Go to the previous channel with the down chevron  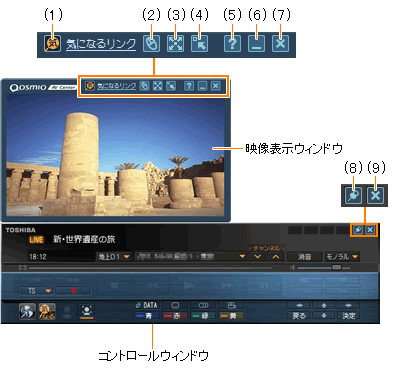(x=258, y=257)
